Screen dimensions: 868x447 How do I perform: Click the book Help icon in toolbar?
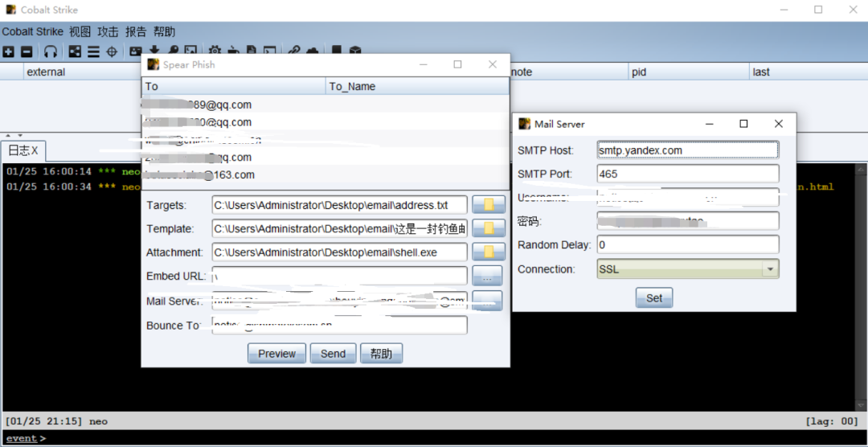336,49
